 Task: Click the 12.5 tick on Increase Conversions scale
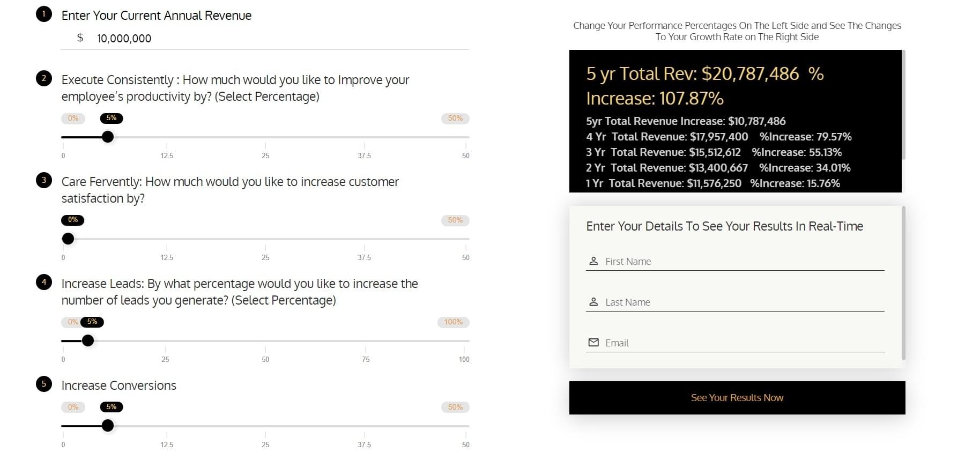pos(167,445)
